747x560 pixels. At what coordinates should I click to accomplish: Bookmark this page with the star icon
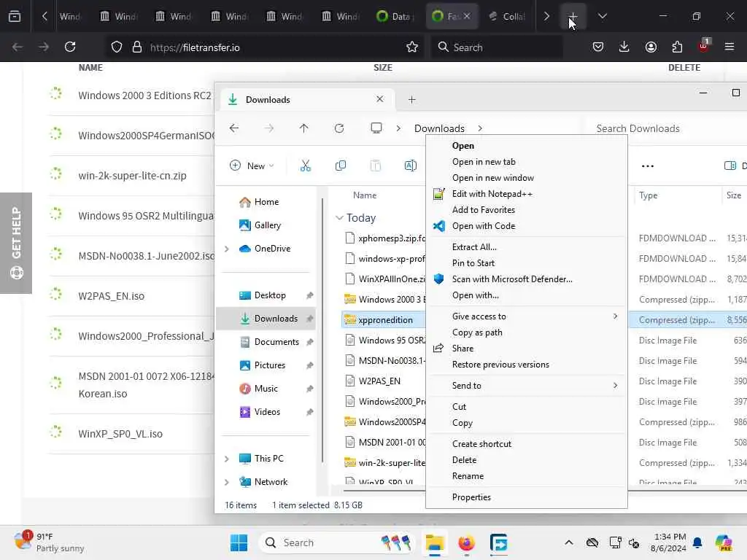412,47
